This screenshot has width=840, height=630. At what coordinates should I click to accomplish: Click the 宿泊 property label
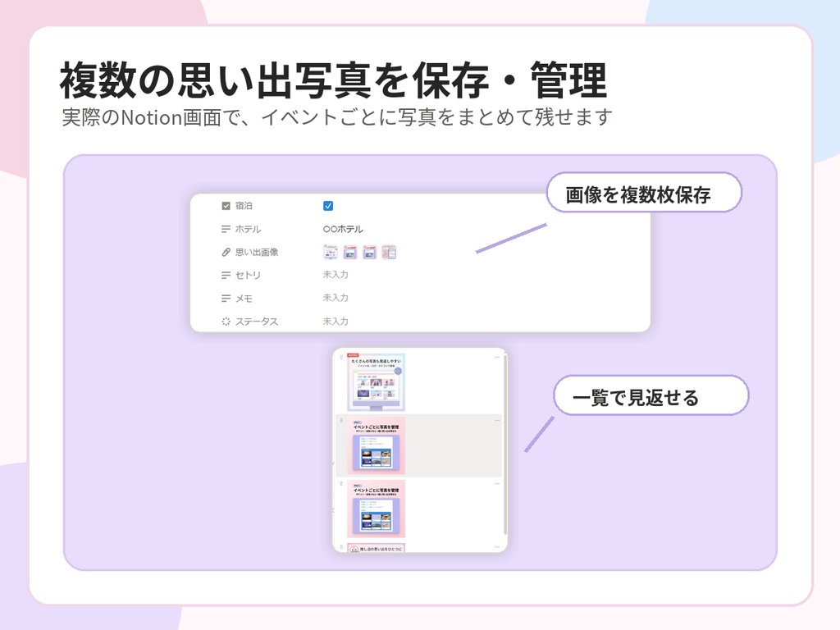(x=244, y=206)
